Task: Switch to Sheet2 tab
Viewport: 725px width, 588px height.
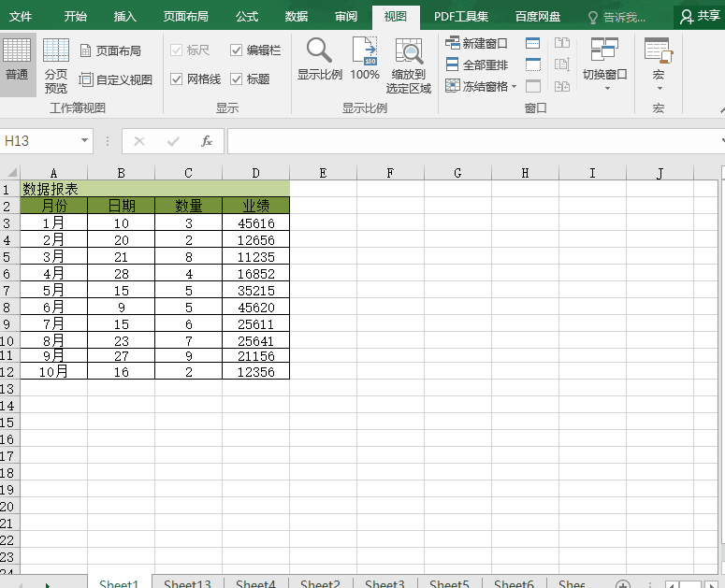Action: [320, 583]
